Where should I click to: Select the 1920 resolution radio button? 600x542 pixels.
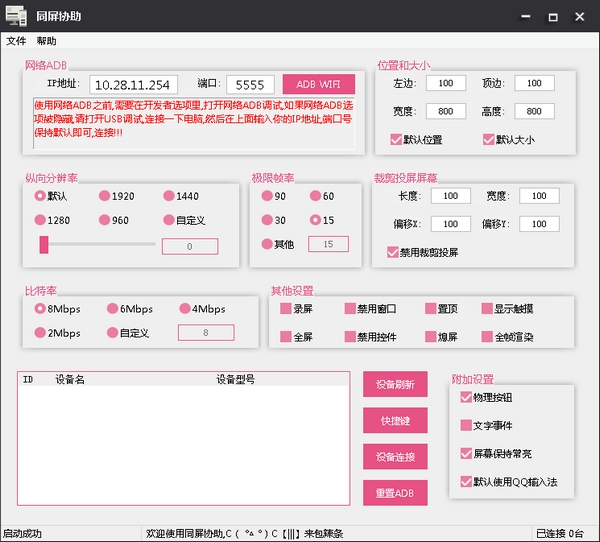click(x=104, y=196)
